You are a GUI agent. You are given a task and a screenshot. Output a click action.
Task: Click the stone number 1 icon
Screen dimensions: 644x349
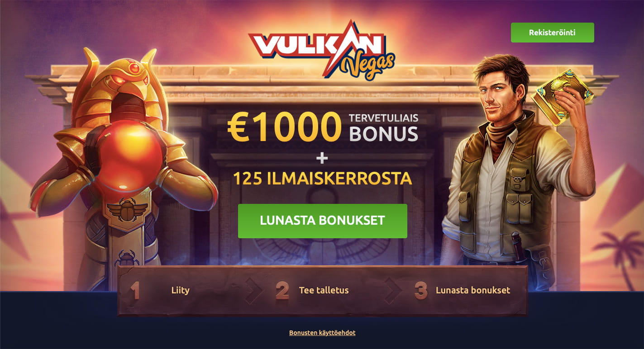135,291
